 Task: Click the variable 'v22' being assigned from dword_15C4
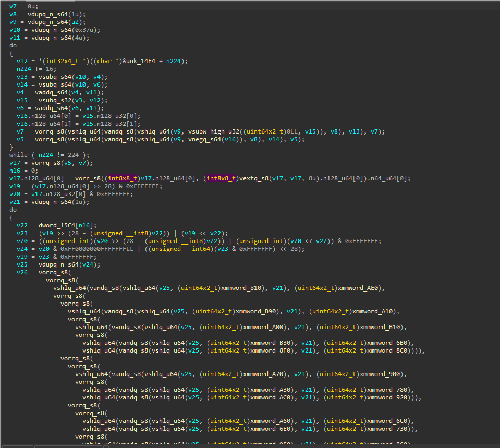[22, 225]
